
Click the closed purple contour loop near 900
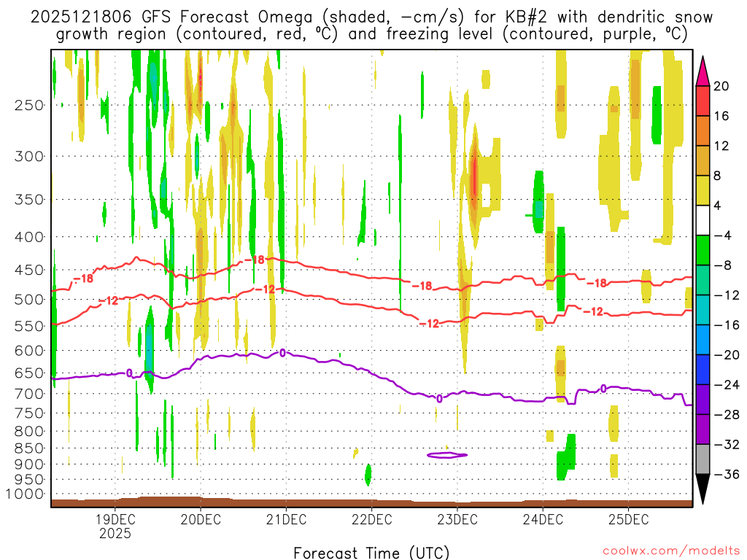(447, 455)
